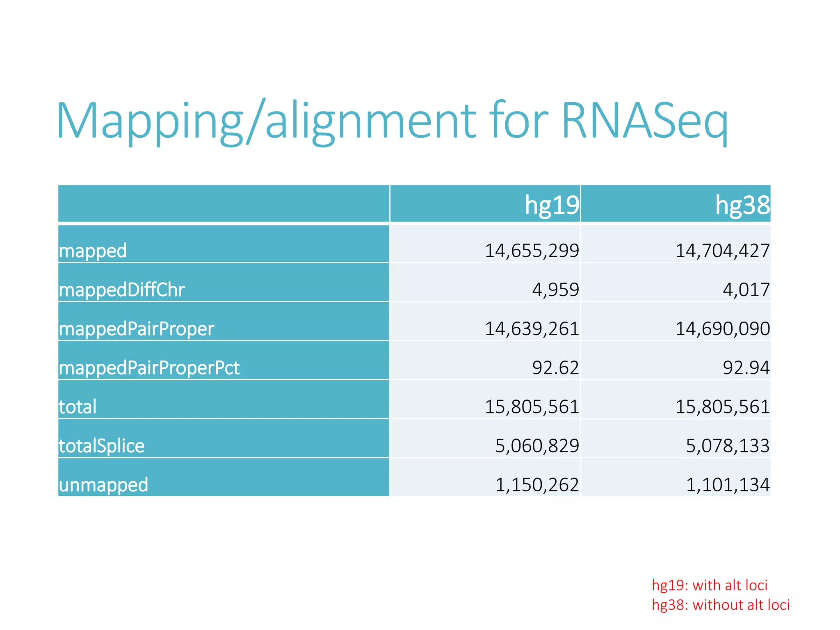Select the hg38 column header
This screenshot has width=840, height=630.
pyautogui.click(x=742, y=205)
